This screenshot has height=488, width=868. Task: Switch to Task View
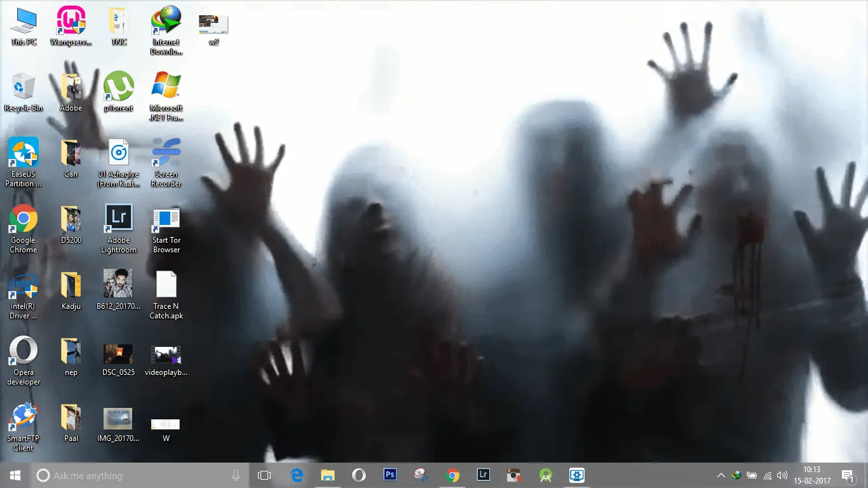tap(264, 475)
